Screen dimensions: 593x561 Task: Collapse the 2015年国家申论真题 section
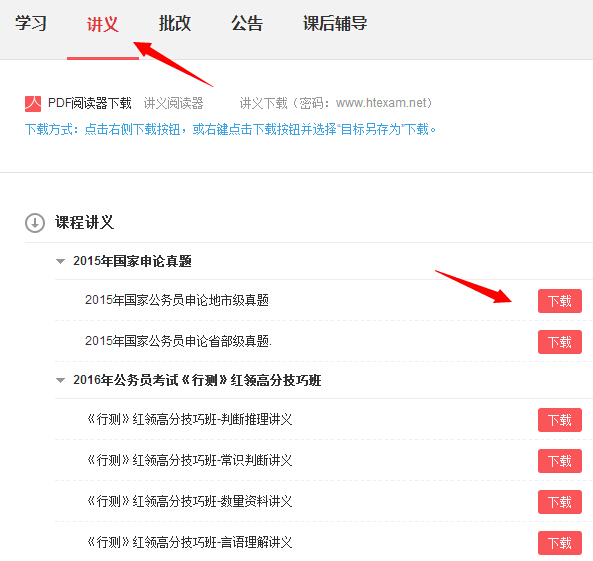[60, 261]
